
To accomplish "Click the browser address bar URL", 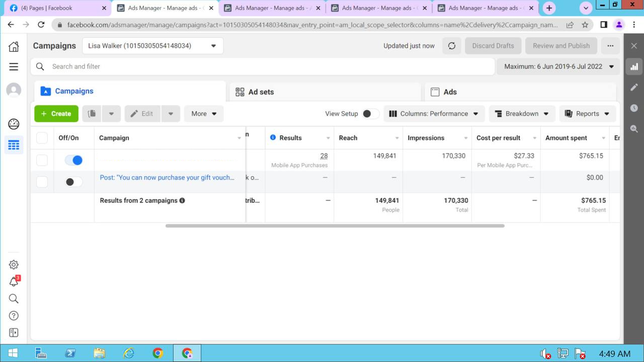I will [x=312, y=24].
